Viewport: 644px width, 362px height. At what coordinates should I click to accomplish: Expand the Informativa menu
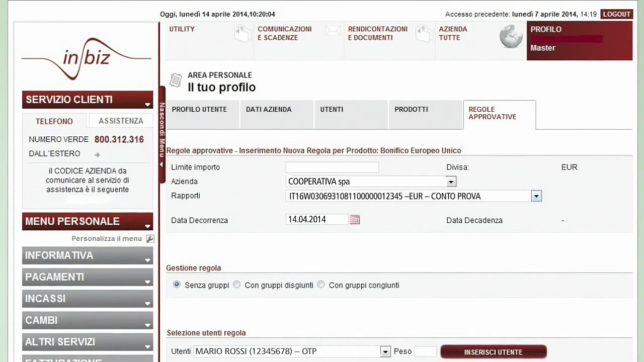tap(88, 255)
